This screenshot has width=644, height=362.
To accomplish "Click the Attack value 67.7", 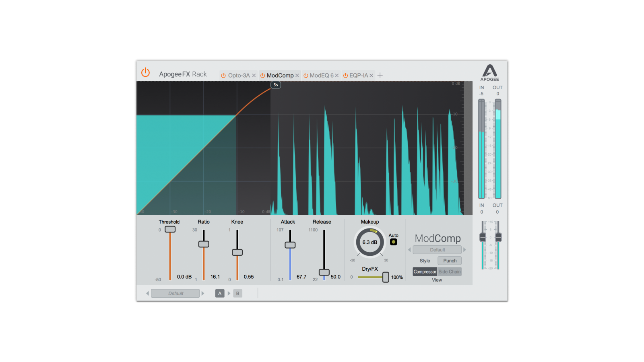I will point(301,277).
